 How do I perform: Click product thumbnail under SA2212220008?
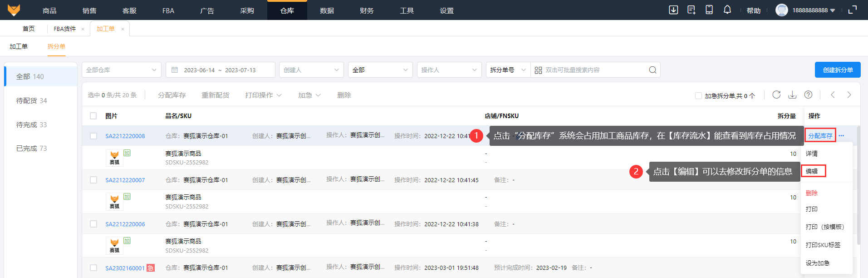[x=114, y=158]
